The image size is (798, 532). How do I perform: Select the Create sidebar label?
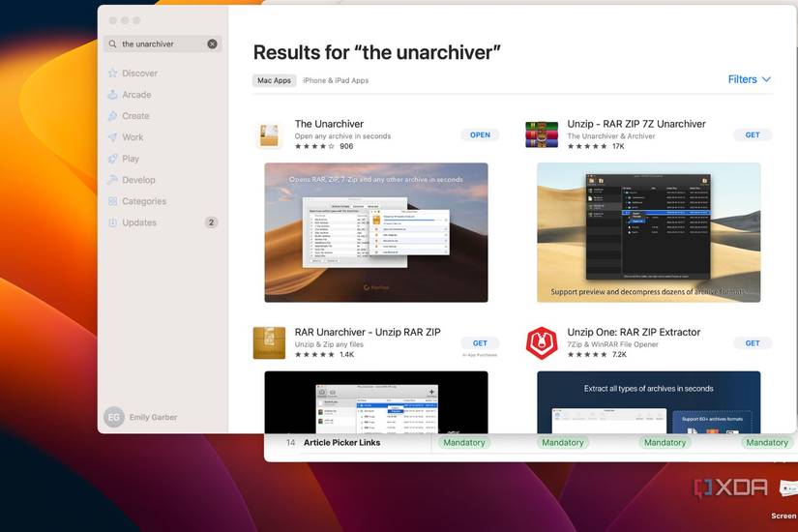coord(135,116)
